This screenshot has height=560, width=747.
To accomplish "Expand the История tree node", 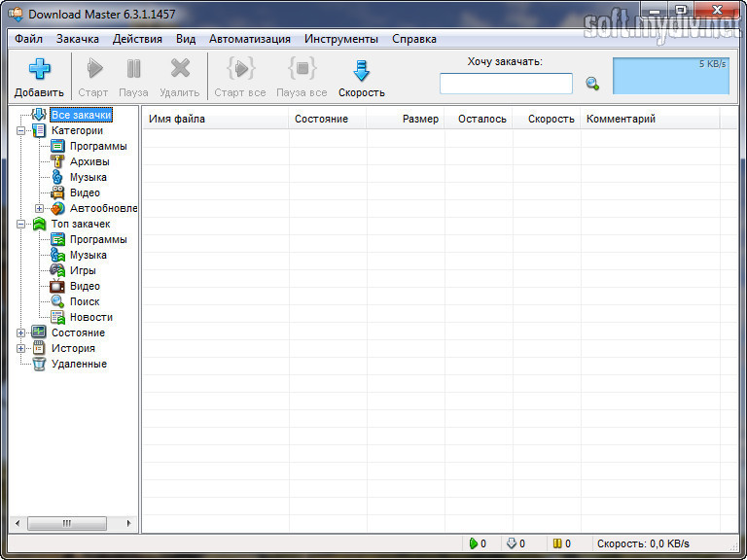I will tap(20, 349).
